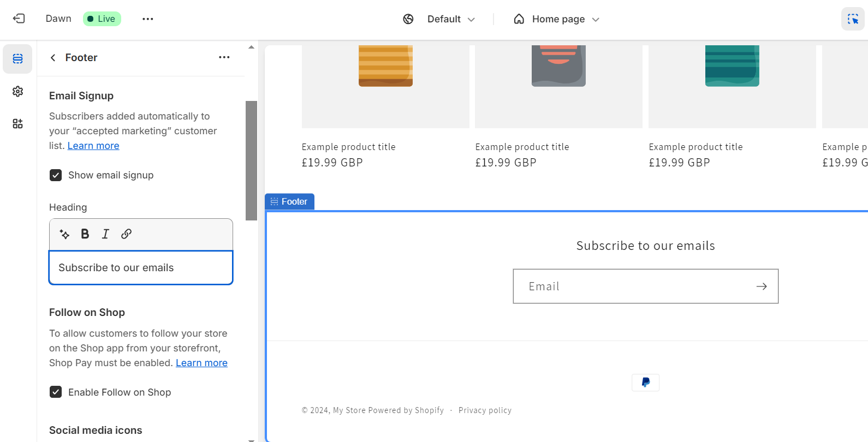
Task: Toggle the inspector selection icon
Action: click(852, 19)
